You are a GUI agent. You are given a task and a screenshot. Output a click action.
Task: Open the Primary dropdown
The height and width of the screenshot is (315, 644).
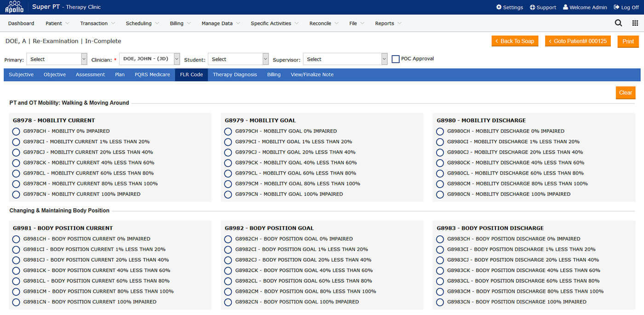click(x=57, y=59)
